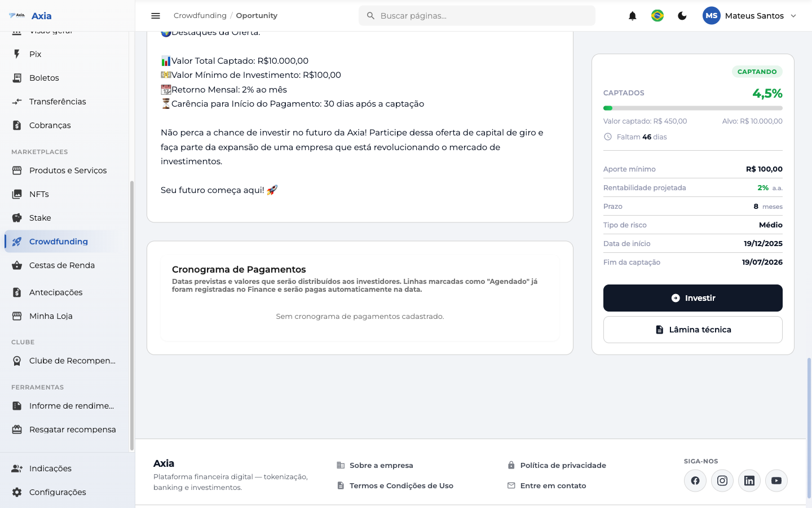Click the Oportunity breadcrumb text
Viewport: 812px width, 508px height.
[257, 16]
